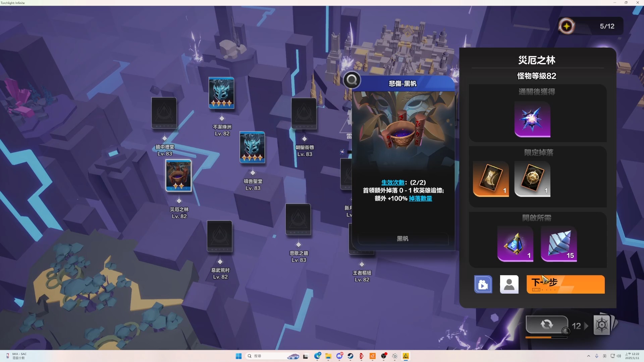
Task: Open Microsoft Edge from the taskbar
Action: [317, 356]
